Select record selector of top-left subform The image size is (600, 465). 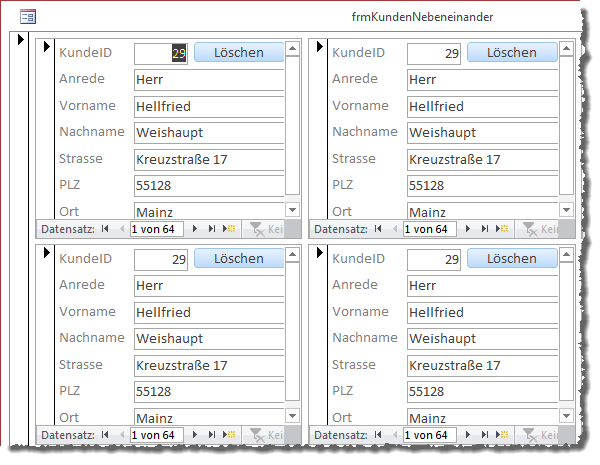coord(46,129)
